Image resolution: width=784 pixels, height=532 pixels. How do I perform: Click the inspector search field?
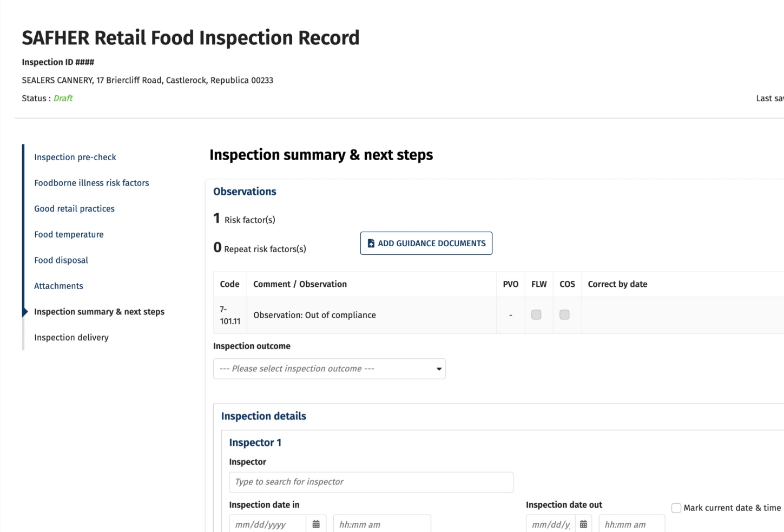pos(371,482)
